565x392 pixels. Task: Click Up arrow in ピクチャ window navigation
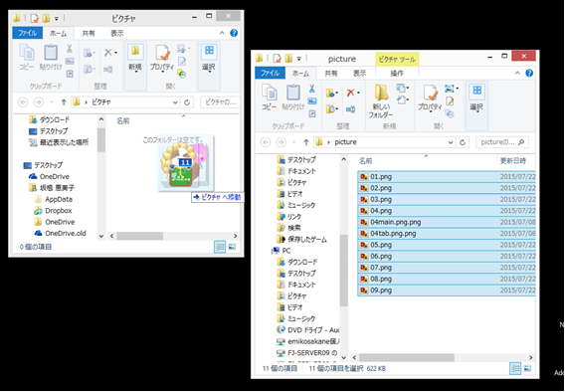64,102
